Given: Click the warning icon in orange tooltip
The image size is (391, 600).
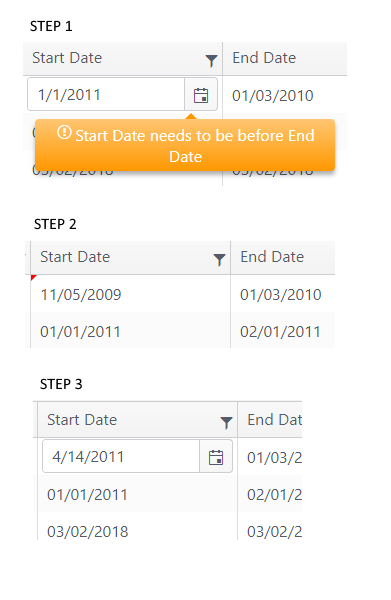Looking at the screenshot, I should click(x=64, y=132).
